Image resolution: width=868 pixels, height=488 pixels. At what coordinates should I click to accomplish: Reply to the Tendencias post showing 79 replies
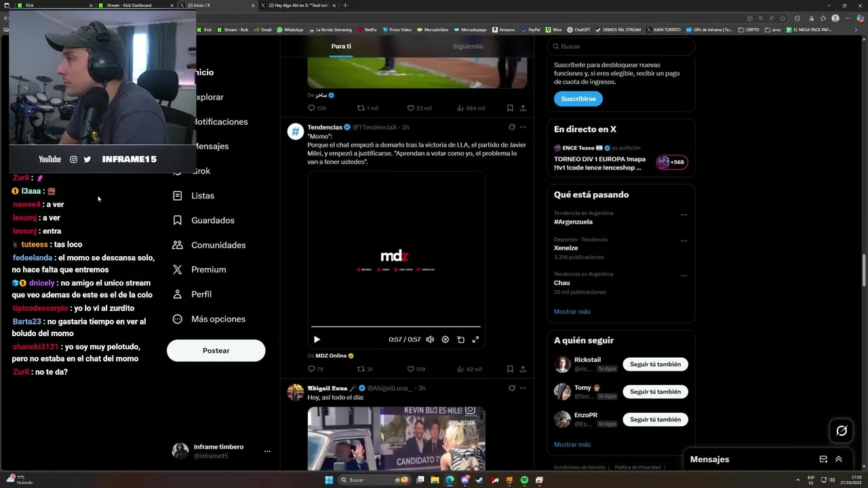tap(315, 369)
